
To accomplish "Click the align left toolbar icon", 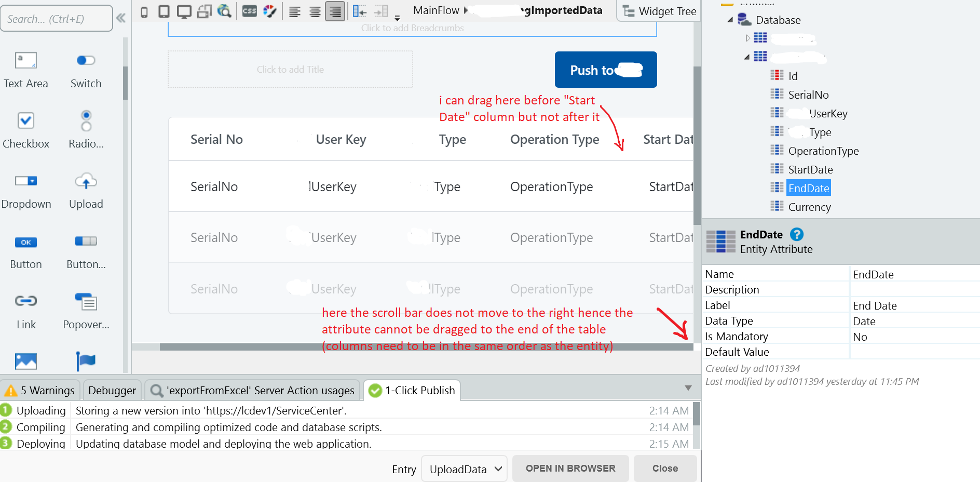I will pyautogui.click(x=295, y=11).
